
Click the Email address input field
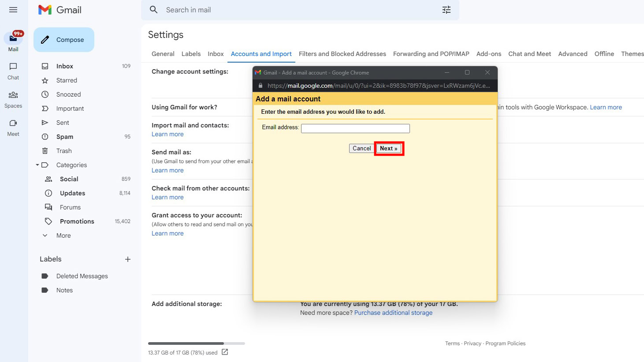click(x=355, y=128)
